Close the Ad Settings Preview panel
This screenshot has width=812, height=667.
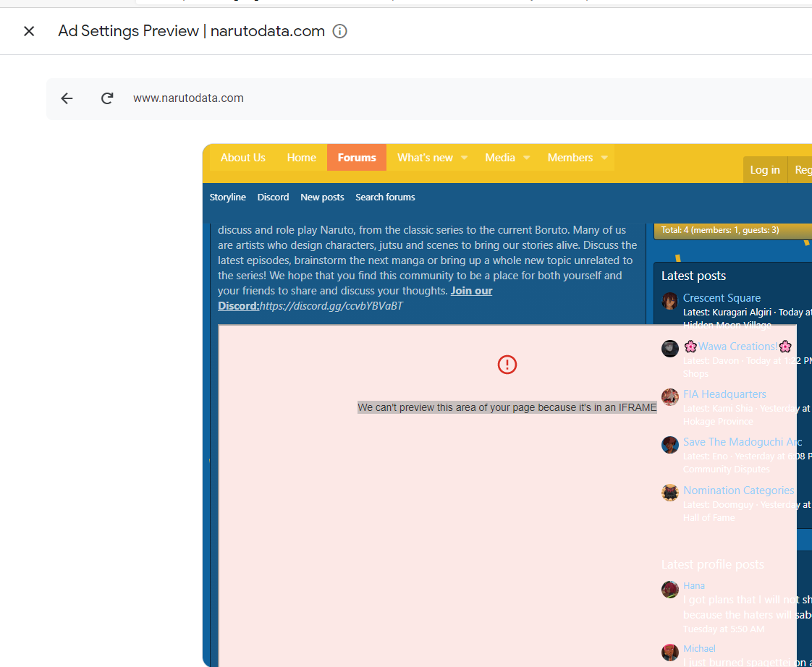pyautogui.click(x=29, y=31)
